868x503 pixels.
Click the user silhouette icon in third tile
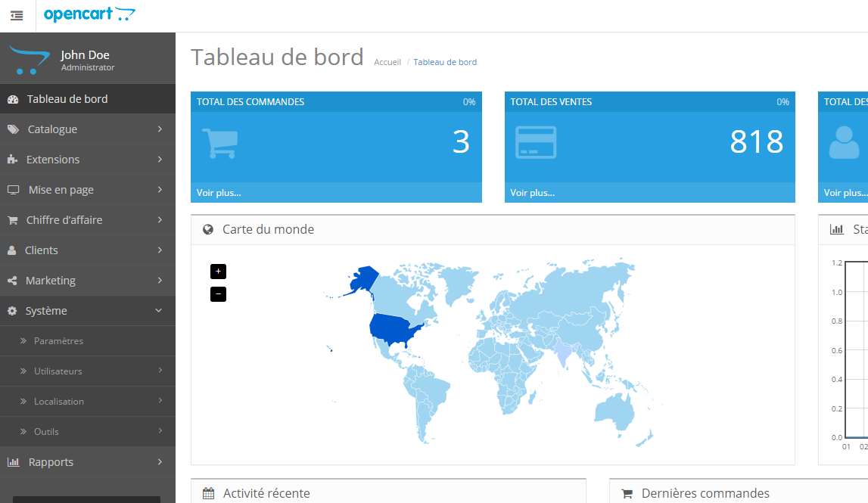pos(845,142)
